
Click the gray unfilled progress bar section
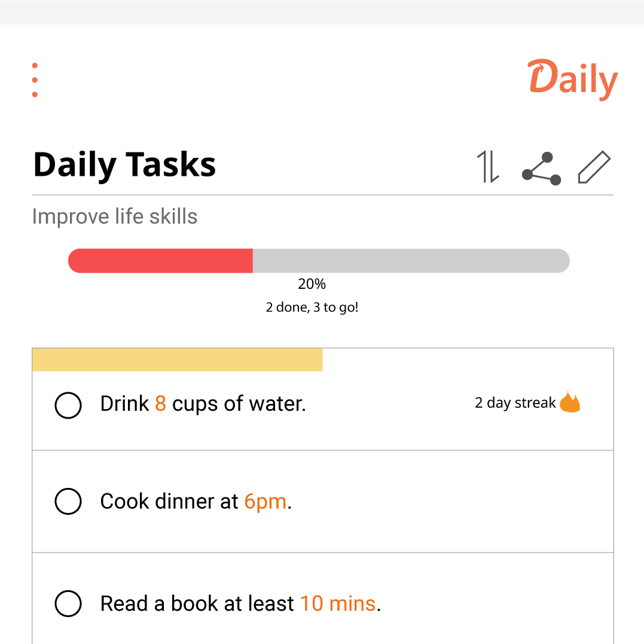point(411,261)
